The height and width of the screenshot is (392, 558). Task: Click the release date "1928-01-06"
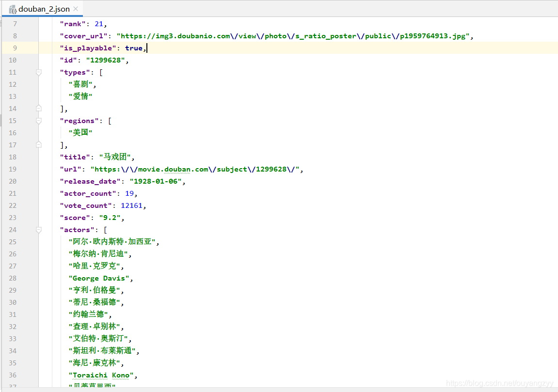point(156,181)
